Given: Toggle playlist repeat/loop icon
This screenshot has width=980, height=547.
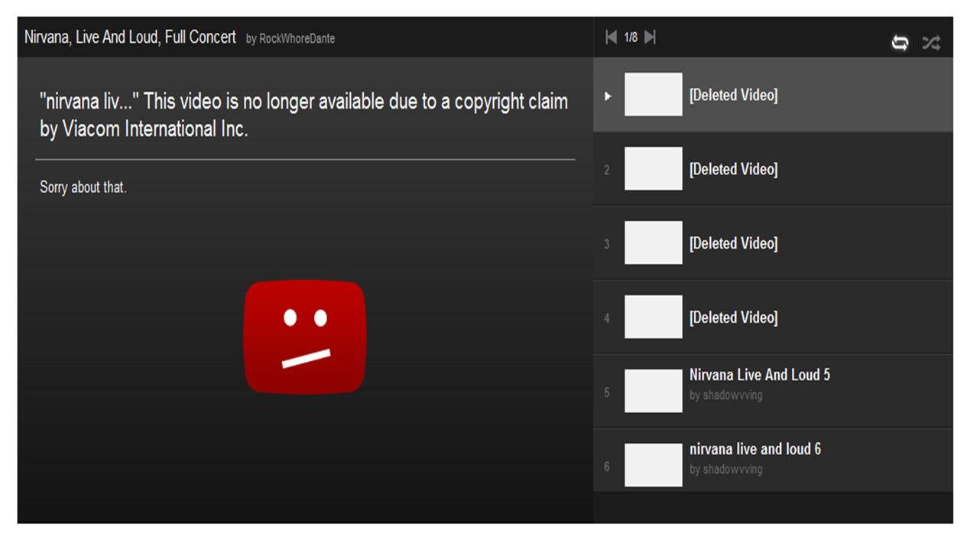Looking at the screenshot, I should pos(900,43).
